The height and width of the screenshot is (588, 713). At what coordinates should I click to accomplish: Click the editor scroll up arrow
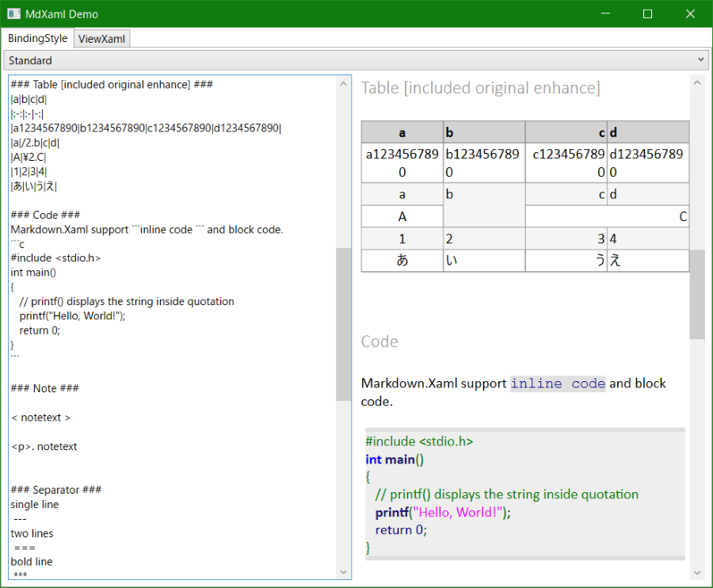coord(343,84)
